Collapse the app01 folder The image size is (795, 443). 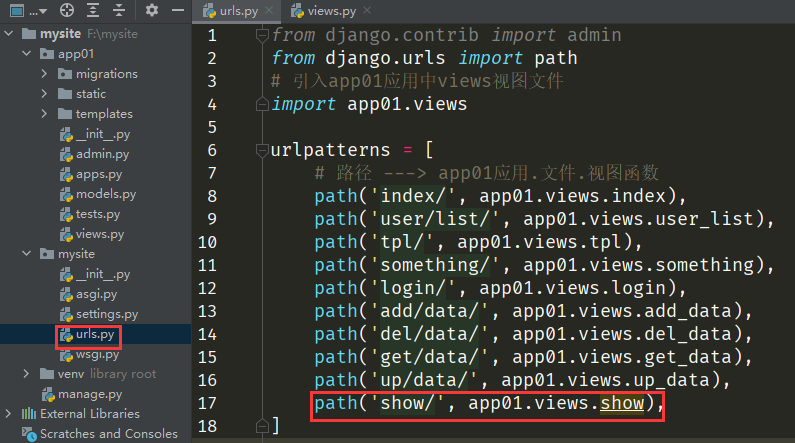pos(27,54)
